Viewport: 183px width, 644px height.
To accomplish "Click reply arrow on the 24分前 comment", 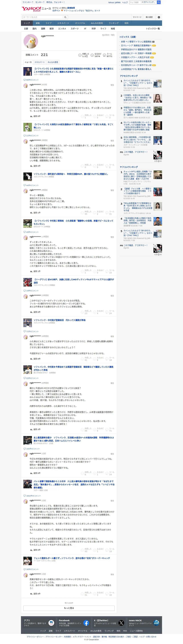I will point(31,116).
